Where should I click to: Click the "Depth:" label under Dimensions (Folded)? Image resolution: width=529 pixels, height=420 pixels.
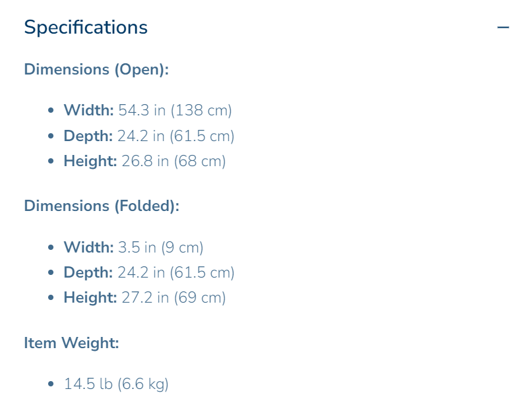coord(88,272)
